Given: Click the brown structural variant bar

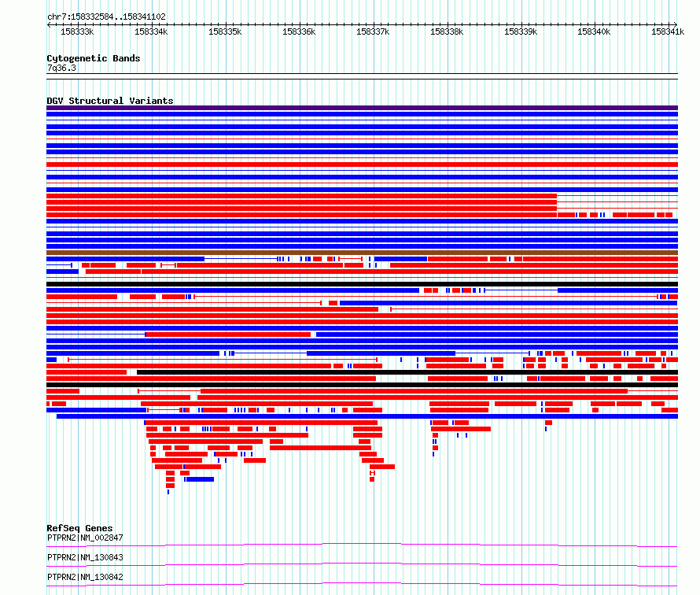Looking at the screenshot, I should 362,253.
